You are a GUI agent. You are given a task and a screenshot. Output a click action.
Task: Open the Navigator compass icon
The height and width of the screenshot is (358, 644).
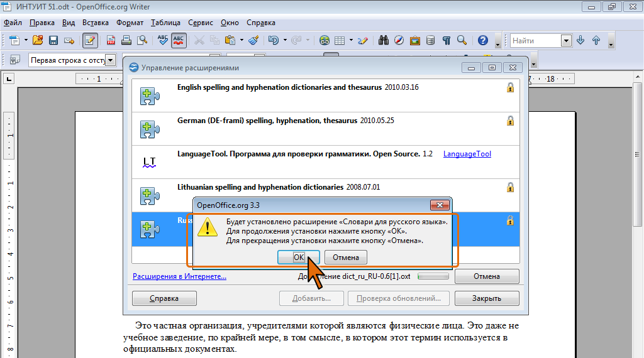point(399,41)
